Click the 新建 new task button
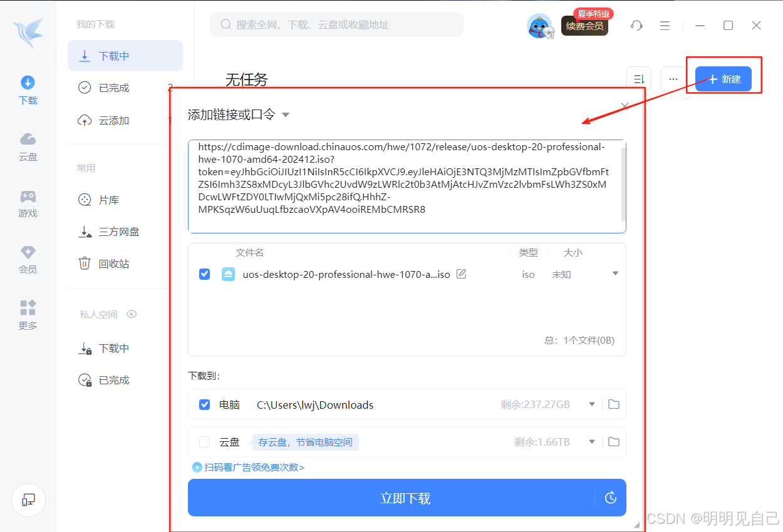 [x=723, y=79]
